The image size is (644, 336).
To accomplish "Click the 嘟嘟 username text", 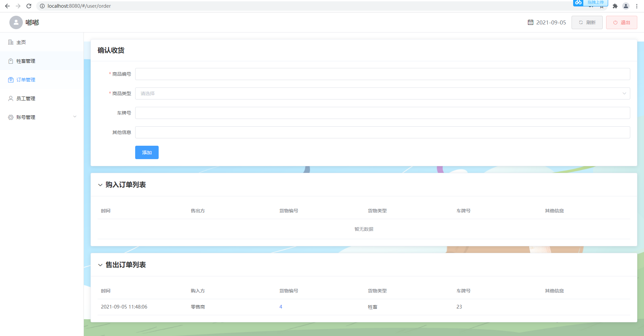I will pyautogui.click(x=32, y=22).
